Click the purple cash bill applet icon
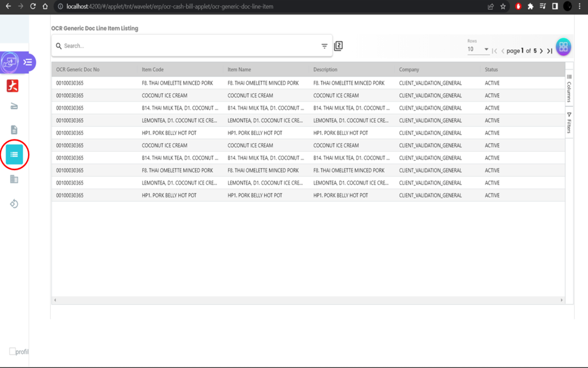 pyautogui.click(x=10, y=63)
